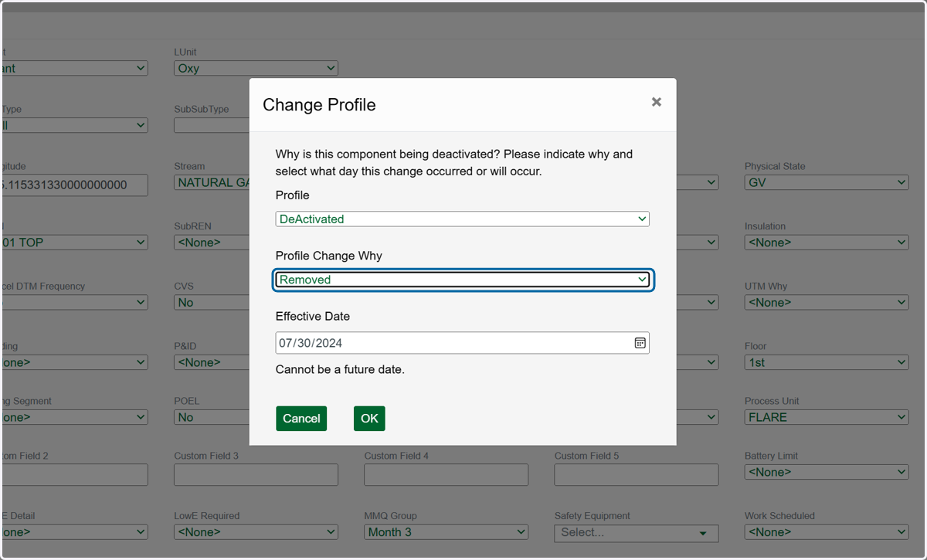Open the calendar picker in Effective Date
927x560 pixels.
[x=640, y=343]
